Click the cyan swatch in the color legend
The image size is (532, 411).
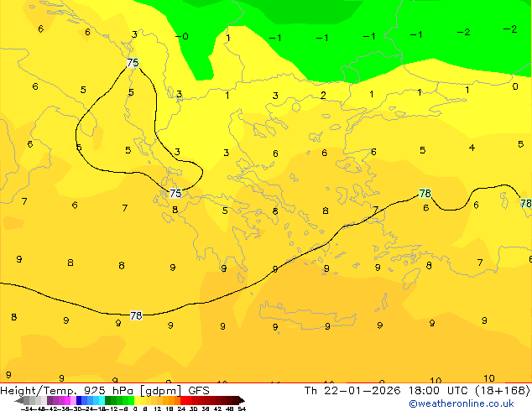tap(102, 401)
